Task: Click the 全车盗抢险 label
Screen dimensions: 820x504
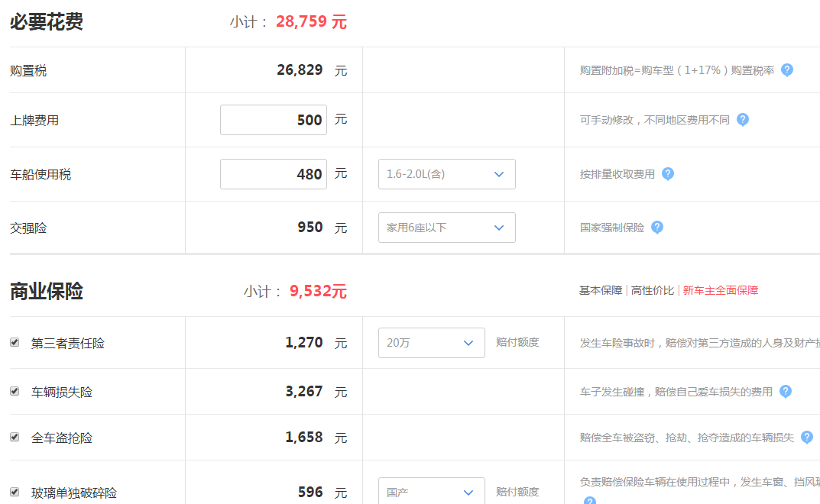Action: [x=62, y=438]
